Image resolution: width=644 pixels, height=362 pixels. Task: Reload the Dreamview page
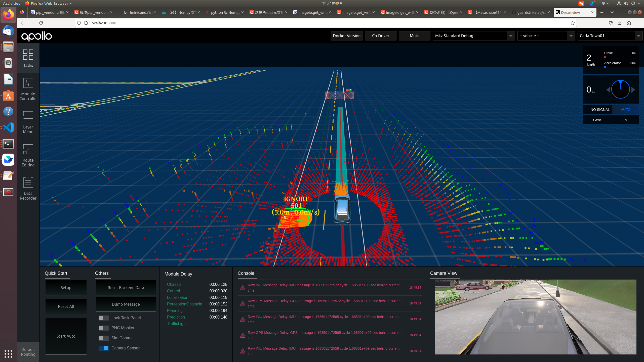click(41, 23)
